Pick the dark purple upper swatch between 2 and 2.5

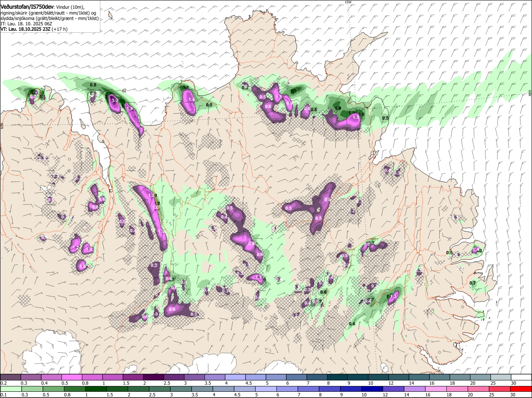pos(153,377)
